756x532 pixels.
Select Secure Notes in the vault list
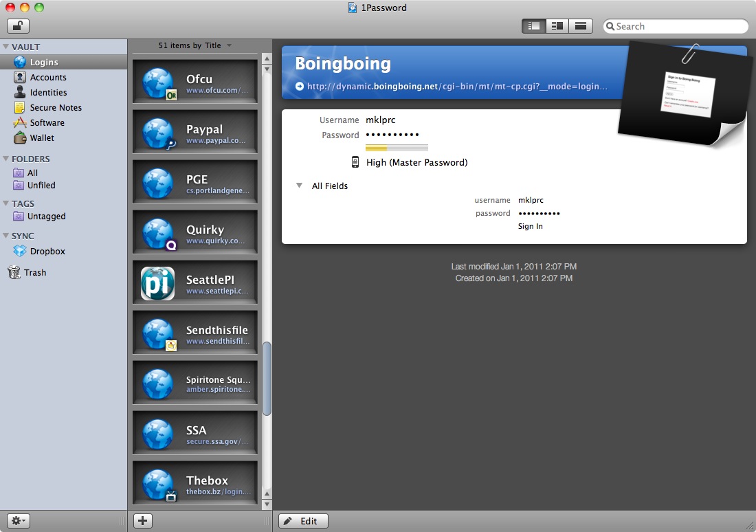(56, 107)
